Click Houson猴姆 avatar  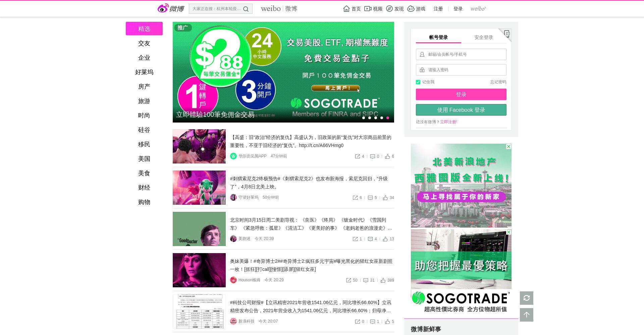tap(233, 280)
